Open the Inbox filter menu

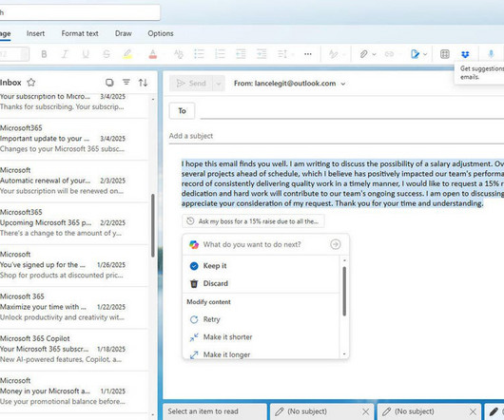(x=126, y=83)
